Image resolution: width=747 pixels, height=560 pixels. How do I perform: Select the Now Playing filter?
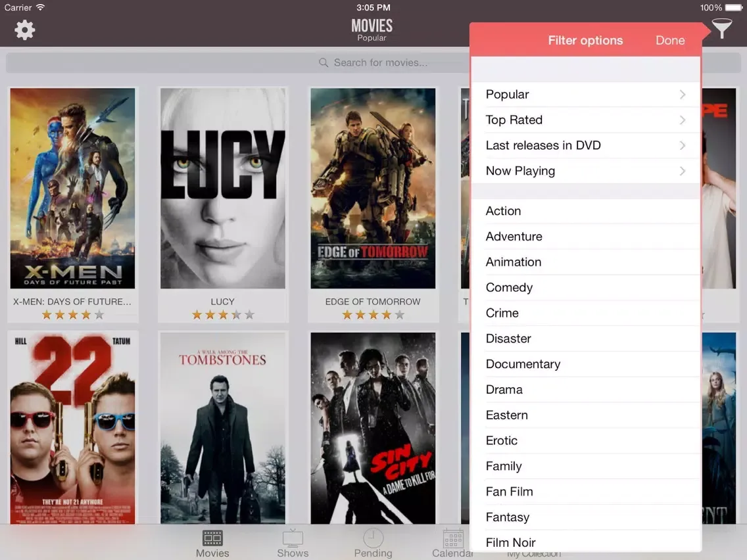click(585, 171)
